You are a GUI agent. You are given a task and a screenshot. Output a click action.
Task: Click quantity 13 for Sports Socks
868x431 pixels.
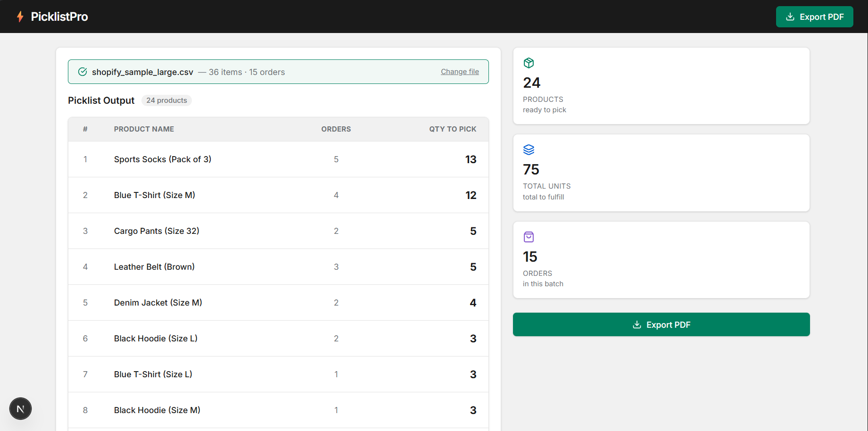point(471,159)
